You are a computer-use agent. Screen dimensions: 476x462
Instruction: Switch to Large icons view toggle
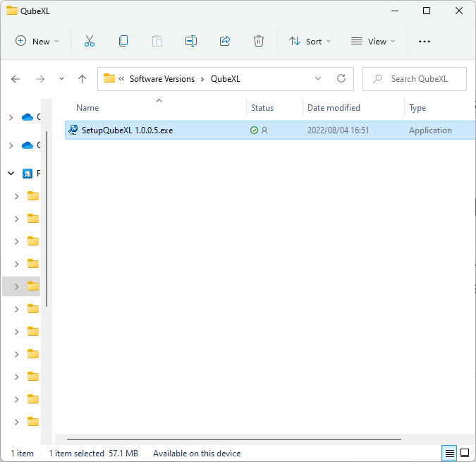465,453
